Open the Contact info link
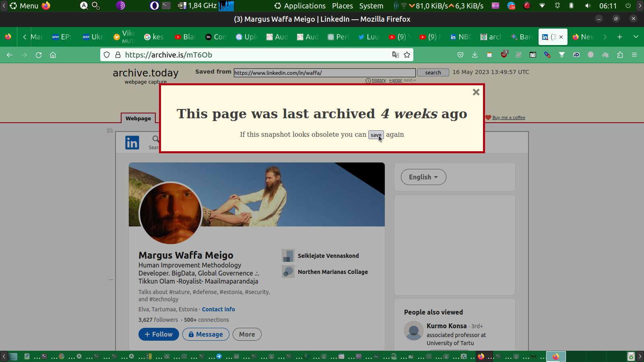Viewport: 644px width, 362px height. [219, 309]
